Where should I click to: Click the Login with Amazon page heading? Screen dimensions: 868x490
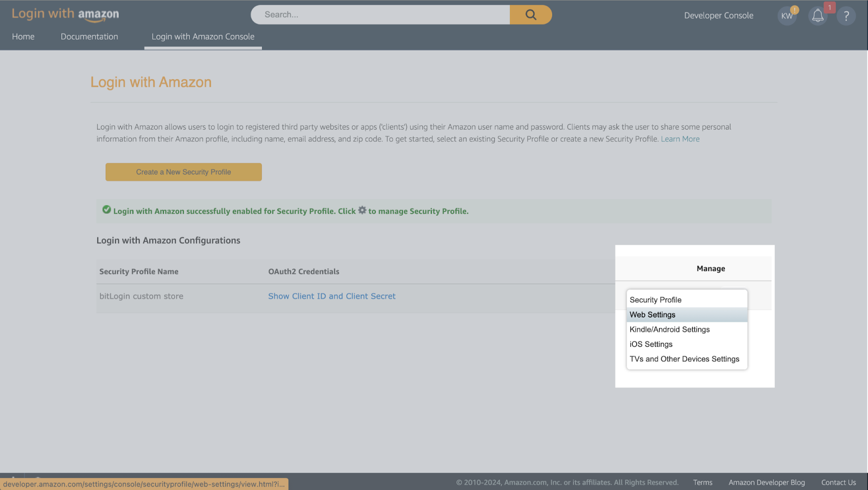(x=151, y=82)
